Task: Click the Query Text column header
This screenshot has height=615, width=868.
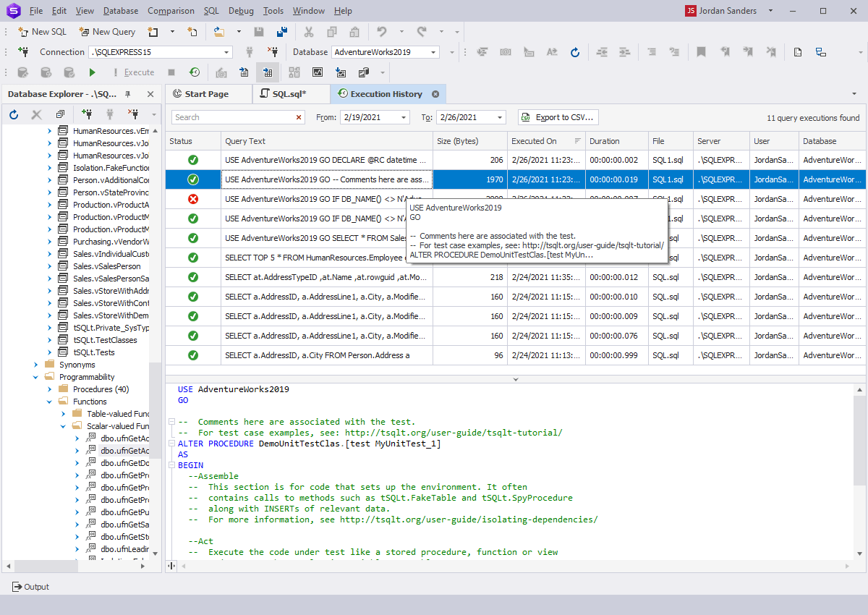Action: (x=327, y=141)
